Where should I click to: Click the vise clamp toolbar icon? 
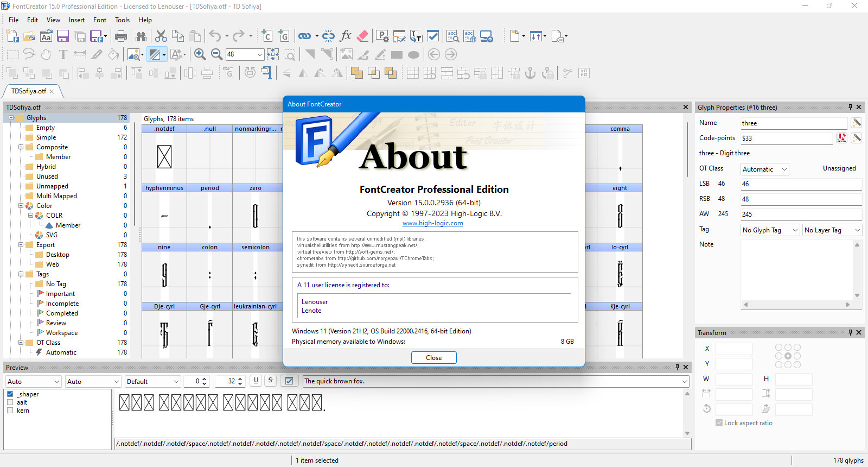[x=266, y=73]
